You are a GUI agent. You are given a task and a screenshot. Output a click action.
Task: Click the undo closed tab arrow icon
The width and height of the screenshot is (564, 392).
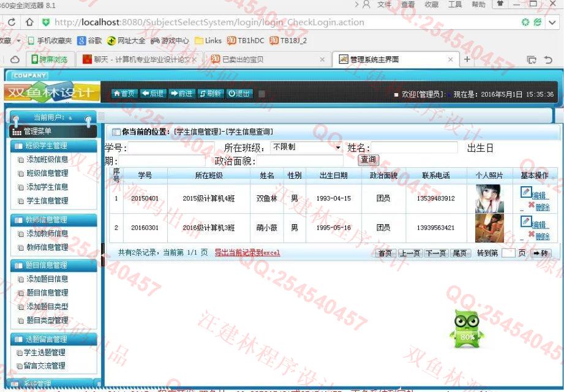click(x=548, y=59)
